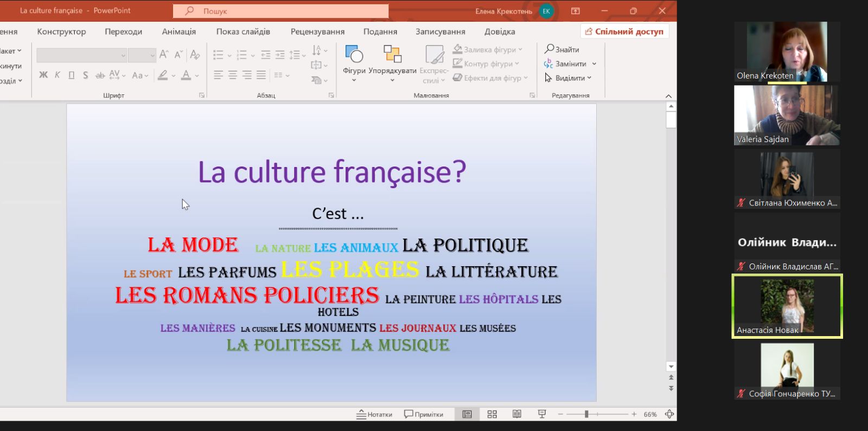The height and width of the screenshot is (431, 868).
Task: Start slideshow from status bar icon
Action: pyautogui.click(x=541, y=414)
